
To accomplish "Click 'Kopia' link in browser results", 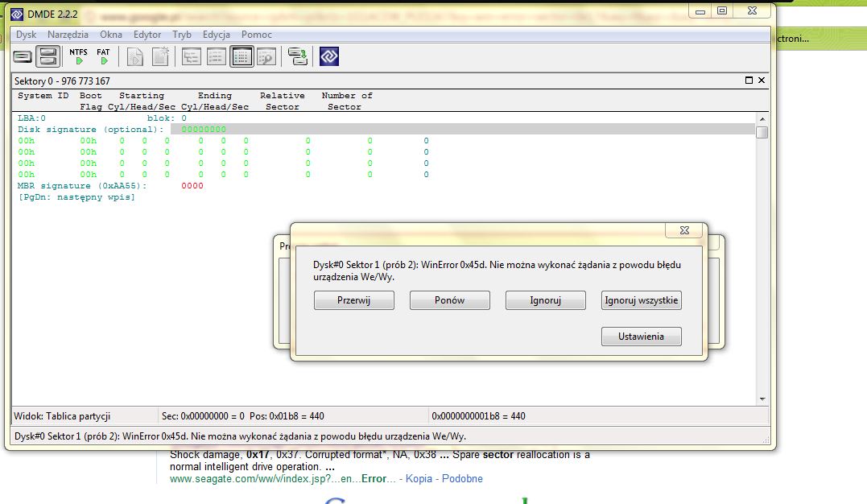I will [x=419, y=478].
